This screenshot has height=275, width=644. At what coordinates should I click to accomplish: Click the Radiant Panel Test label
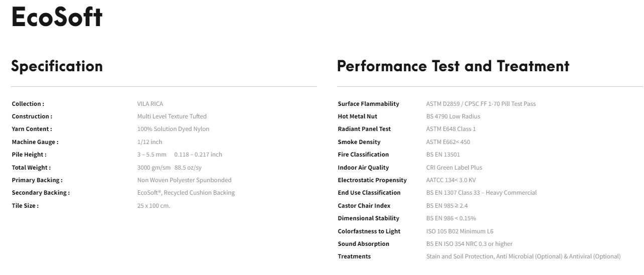point(364,129)
